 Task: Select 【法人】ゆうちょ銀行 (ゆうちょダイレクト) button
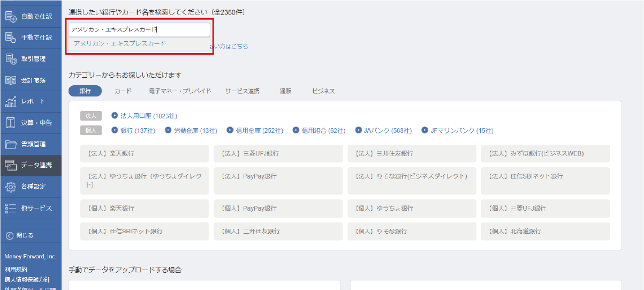point(145,181)
